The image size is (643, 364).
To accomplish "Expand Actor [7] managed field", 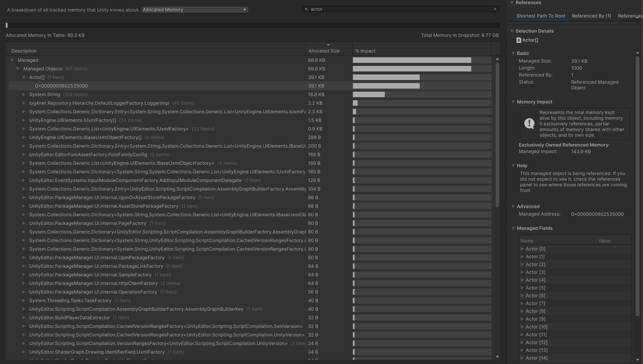I will 522,304.
